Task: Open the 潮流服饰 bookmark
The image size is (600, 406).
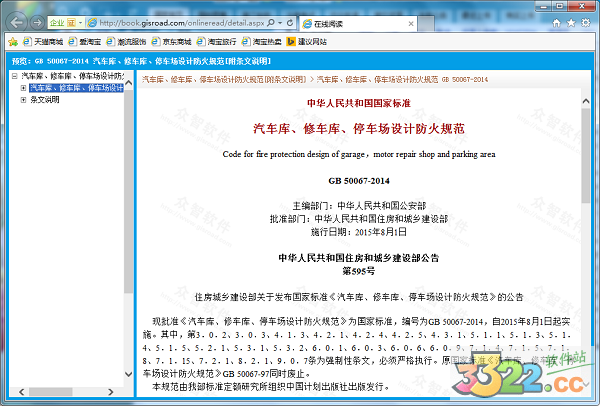Action: [126, 42]
